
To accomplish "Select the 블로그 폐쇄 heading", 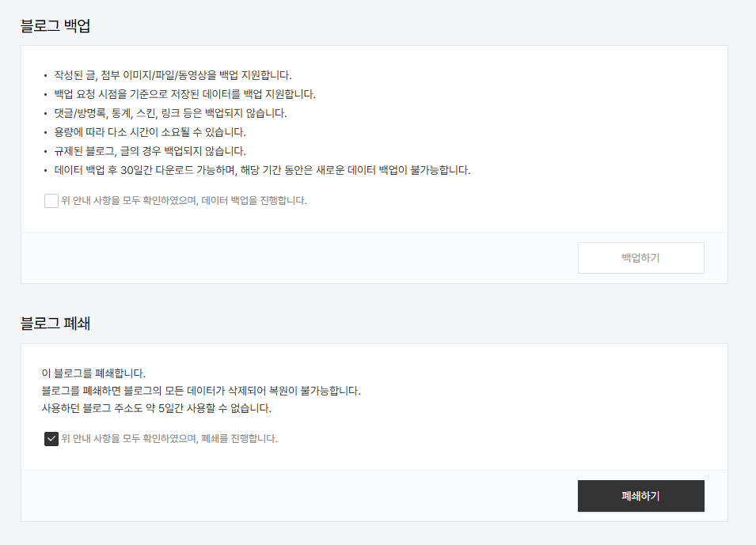I will (x=55, y=324).
